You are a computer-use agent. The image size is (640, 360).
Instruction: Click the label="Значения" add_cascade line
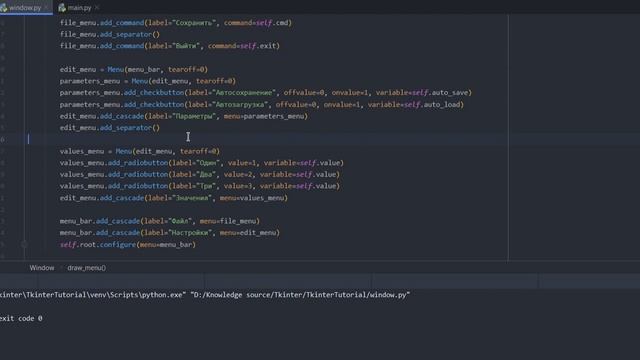pos(173,198)
